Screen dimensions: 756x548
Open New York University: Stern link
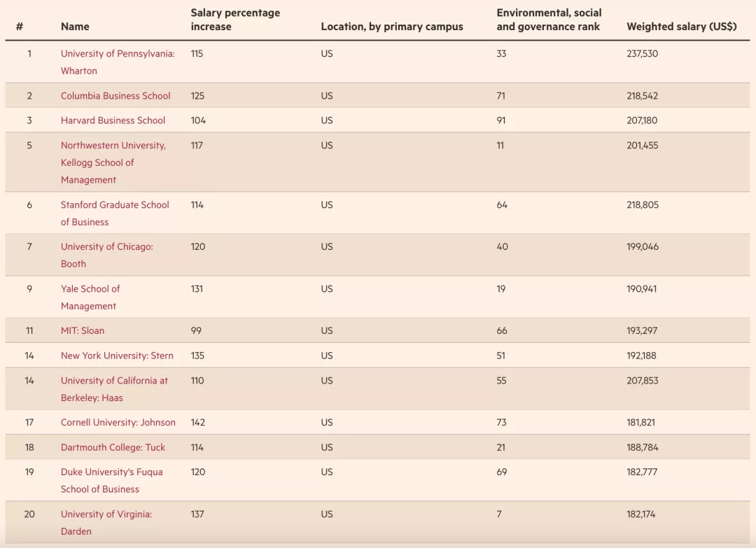click(x=117, y=356)
